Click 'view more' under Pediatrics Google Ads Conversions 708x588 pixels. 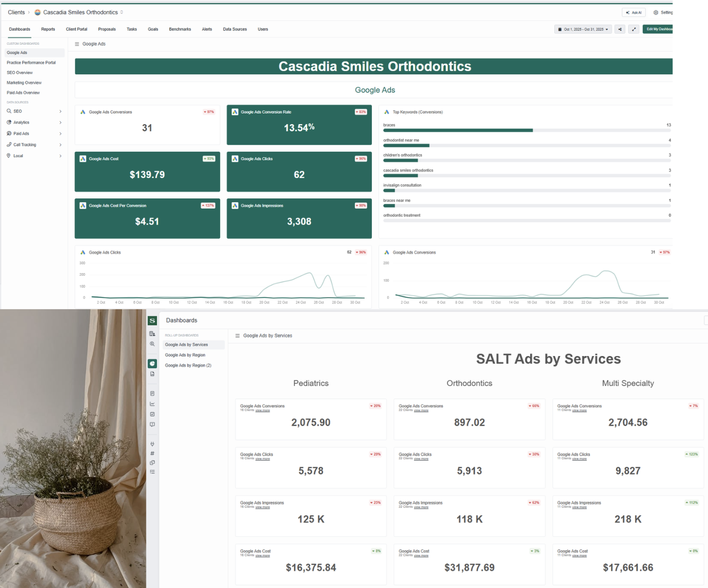[x=262, y=410]
